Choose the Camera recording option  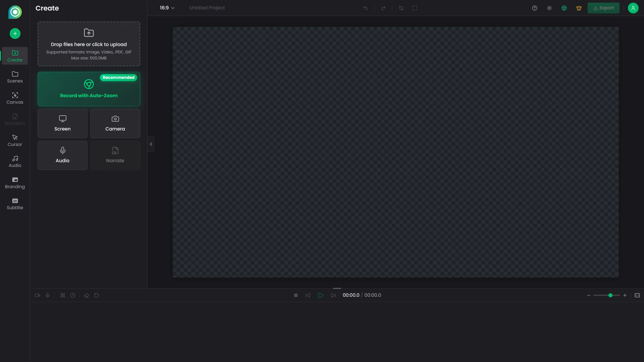(x=115, y=123)
